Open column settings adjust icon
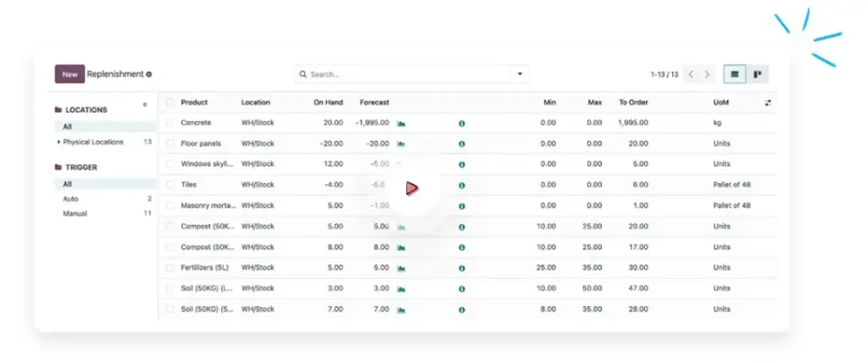Image resolution: width=868 pixels, height=363 pixels. (x=768, y=103)
